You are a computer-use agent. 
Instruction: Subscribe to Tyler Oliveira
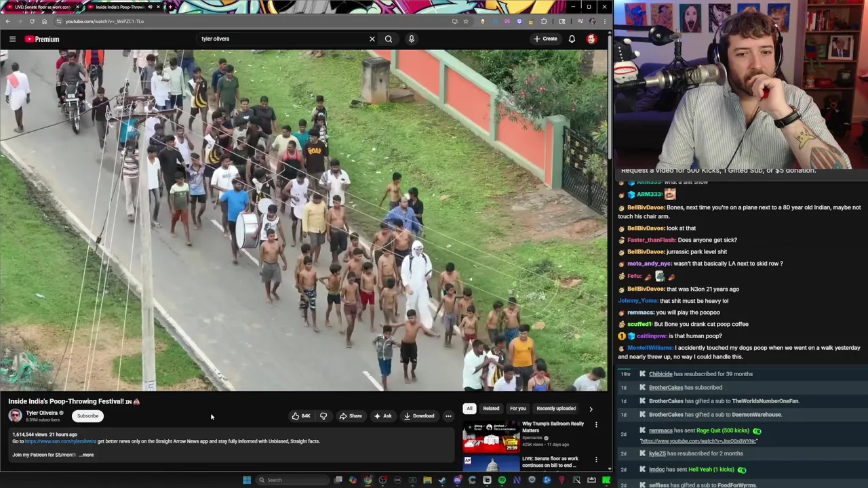coord(87,416)
